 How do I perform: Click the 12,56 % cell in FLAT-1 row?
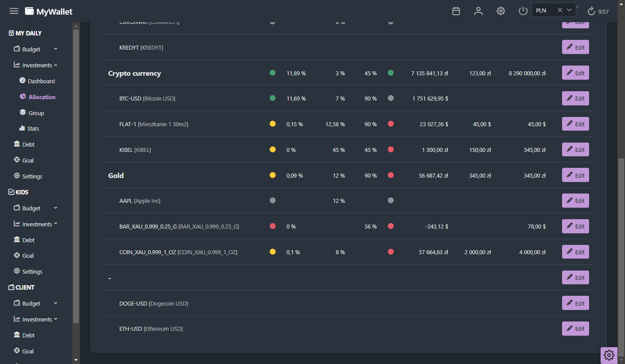click(x=335, y=124)
